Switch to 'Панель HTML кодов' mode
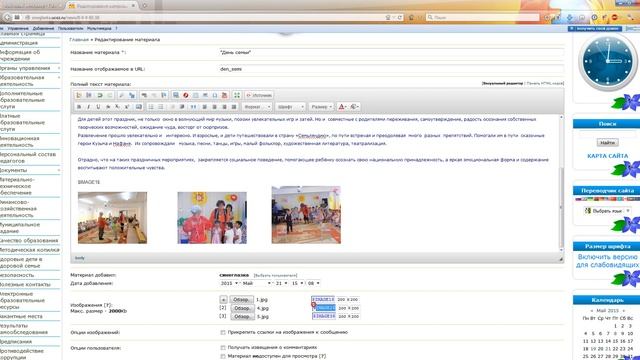 coord(544,83)
